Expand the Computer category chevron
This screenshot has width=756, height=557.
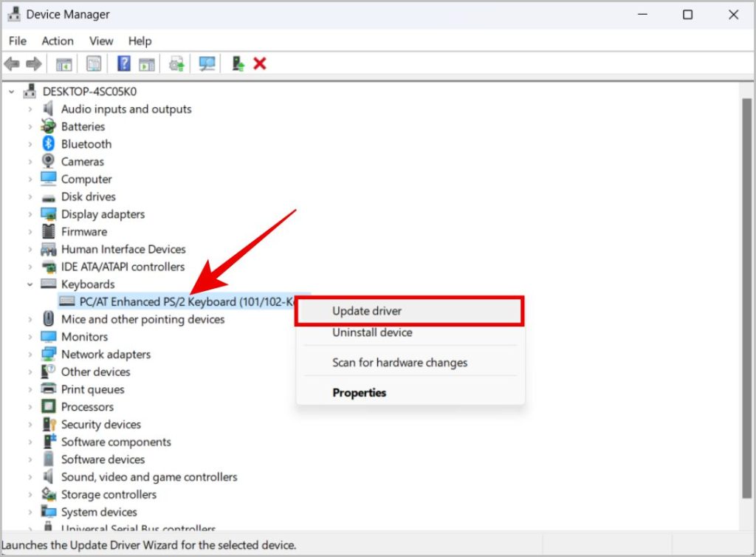click(30, 179)
